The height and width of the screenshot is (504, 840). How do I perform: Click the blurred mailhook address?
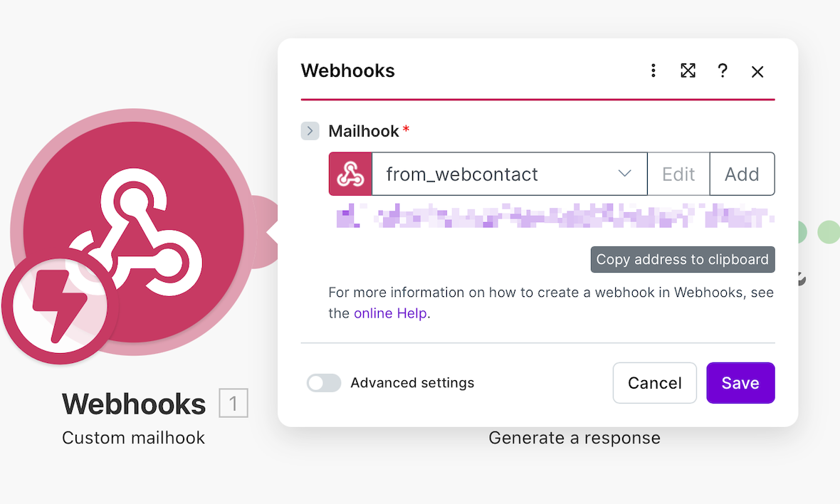[x=555, y=216]
